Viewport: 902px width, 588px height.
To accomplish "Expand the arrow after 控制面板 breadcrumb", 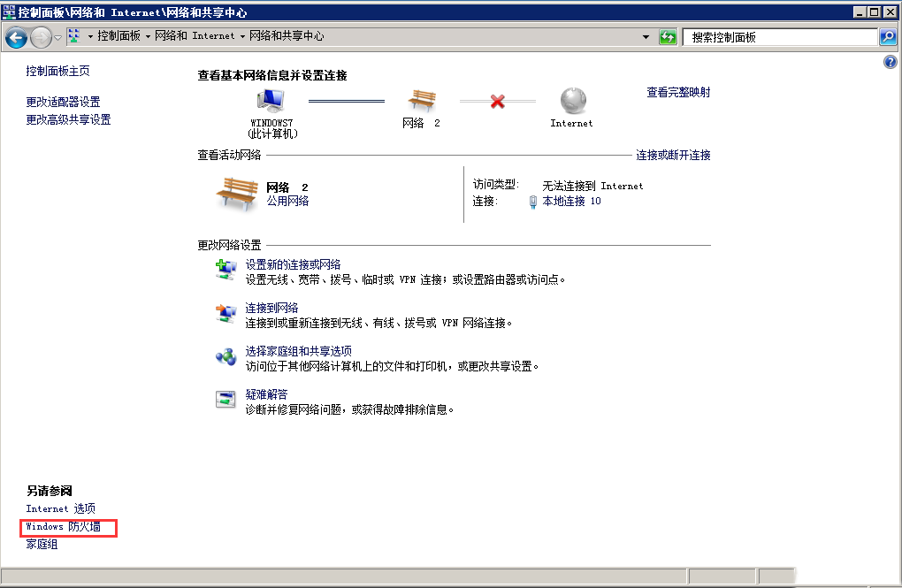I will click(x=148, y=37).
